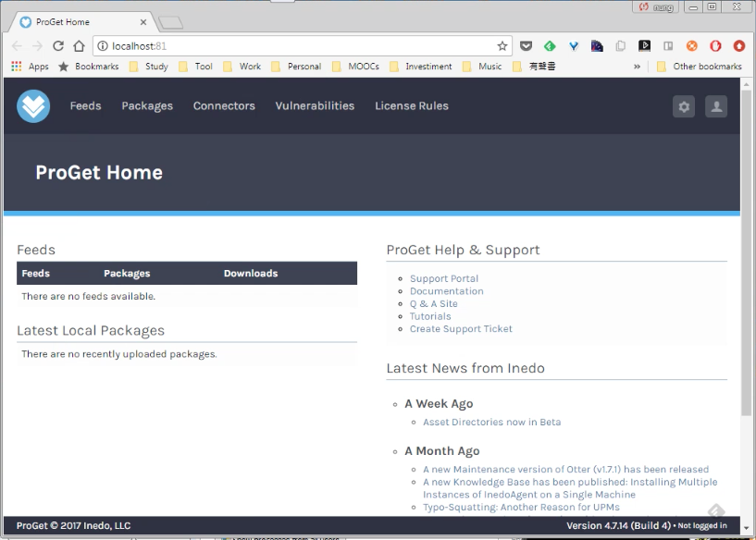Go back using the browser back arrow
Image resolution: width=756 pixels, height=540 pixels.
(17, 46)
